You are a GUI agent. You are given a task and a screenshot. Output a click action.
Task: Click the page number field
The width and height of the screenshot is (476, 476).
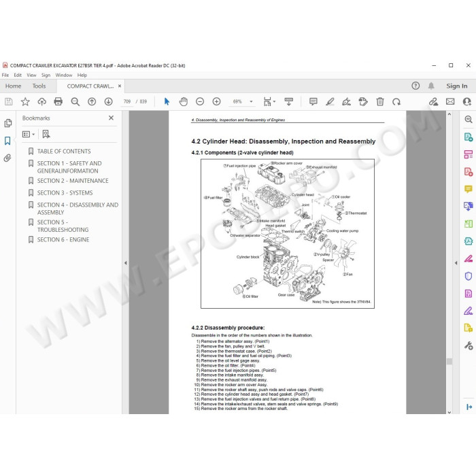[127, 102]
